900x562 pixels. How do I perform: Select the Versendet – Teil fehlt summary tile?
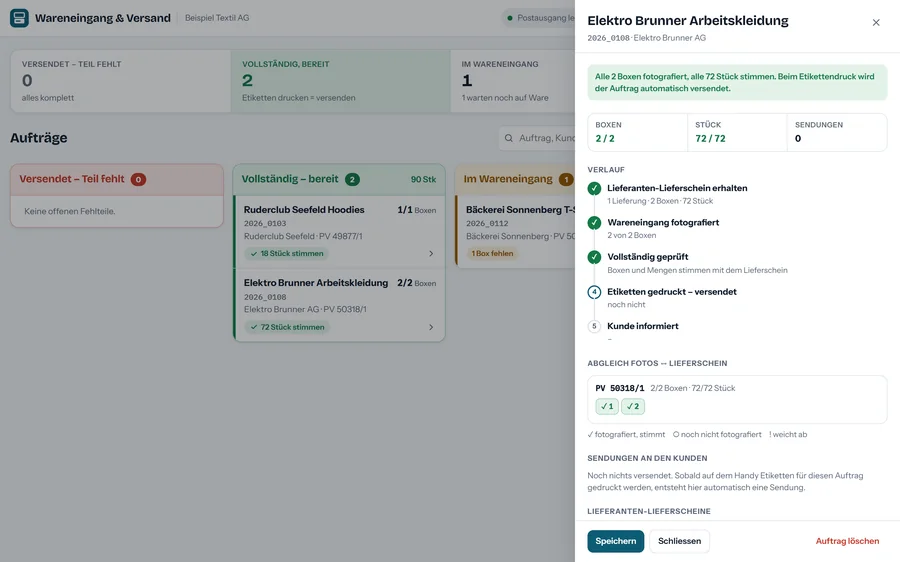pyautogui.click(x=121, y=81)
